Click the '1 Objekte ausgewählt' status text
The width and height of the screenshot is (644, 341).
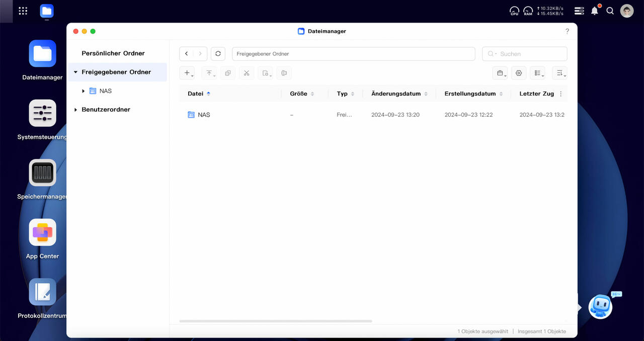click(482, 331)
